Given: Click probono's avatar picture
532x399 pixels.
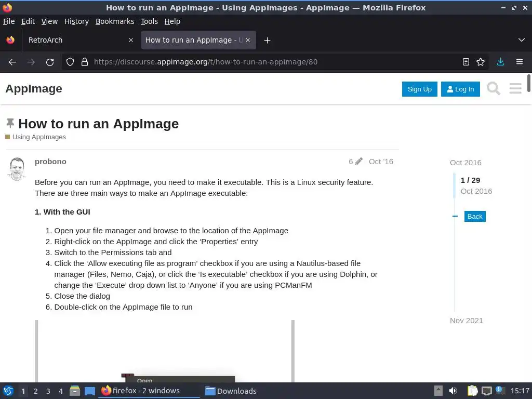Looking at the screenshot, I should [x=17, y=169].
